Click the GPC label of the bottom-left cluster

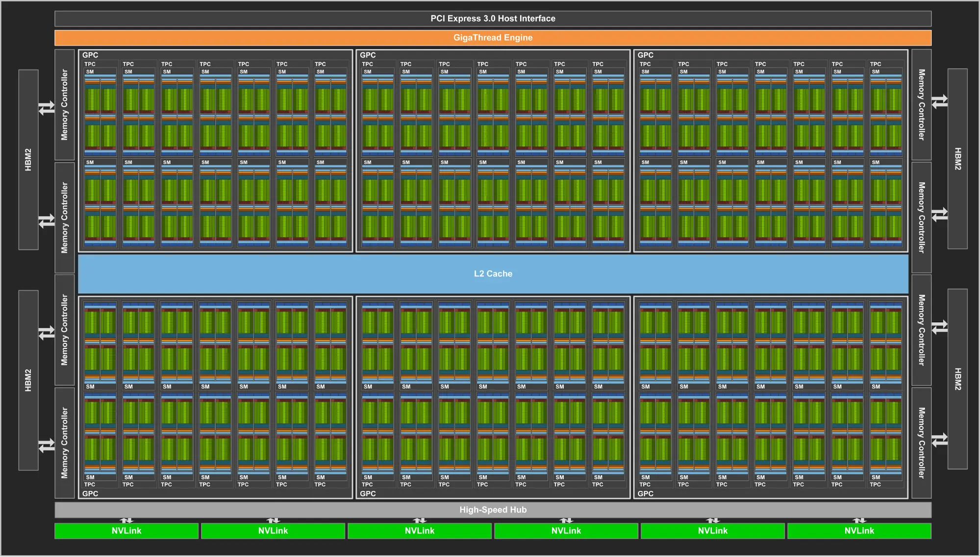point(90,493)
